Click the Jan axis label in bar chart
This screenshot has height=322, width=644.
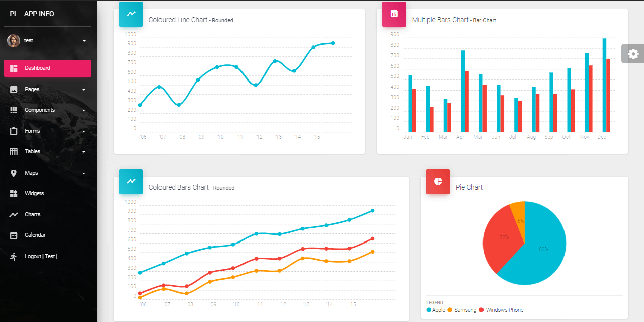tap(408, 137)
